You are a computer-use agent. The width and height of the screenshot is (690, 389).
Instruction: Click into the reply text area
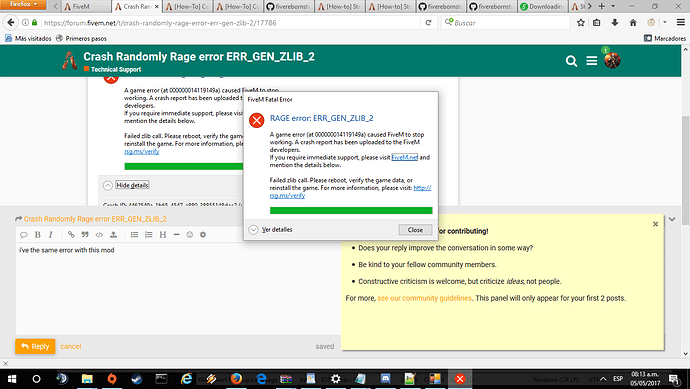point(178,289)
